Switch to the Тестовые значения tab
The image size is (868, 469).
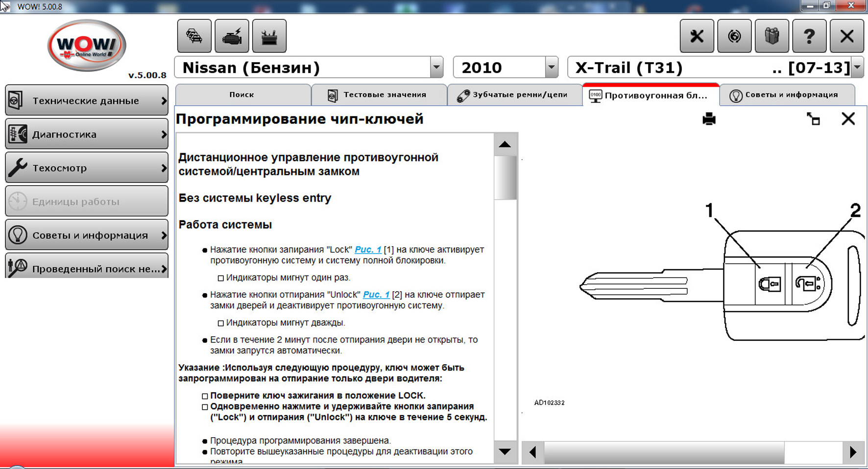click(379, 95)
